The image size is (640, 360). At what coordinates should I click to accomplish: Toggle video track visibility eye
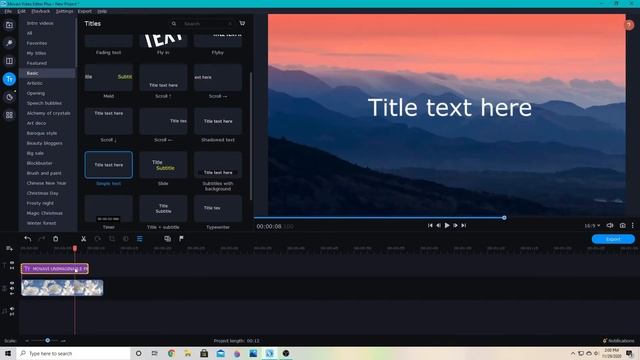pyautogui.click(x=12, y=283)
